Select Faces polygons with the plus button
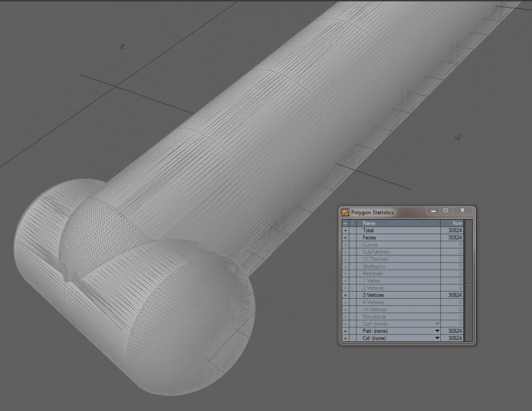 point(345,237)
